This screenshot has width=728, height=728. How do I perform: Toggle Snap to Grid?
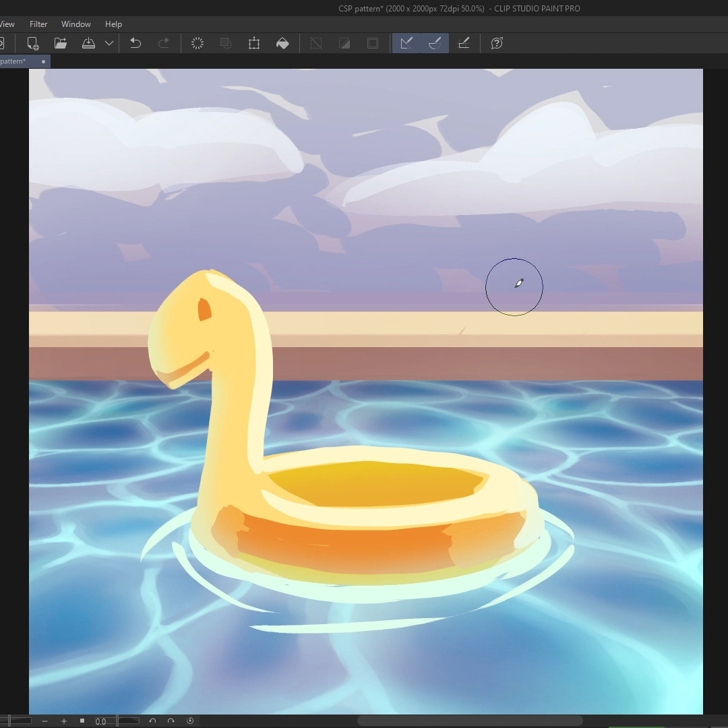pyautogui.click(x=463, y=43)
